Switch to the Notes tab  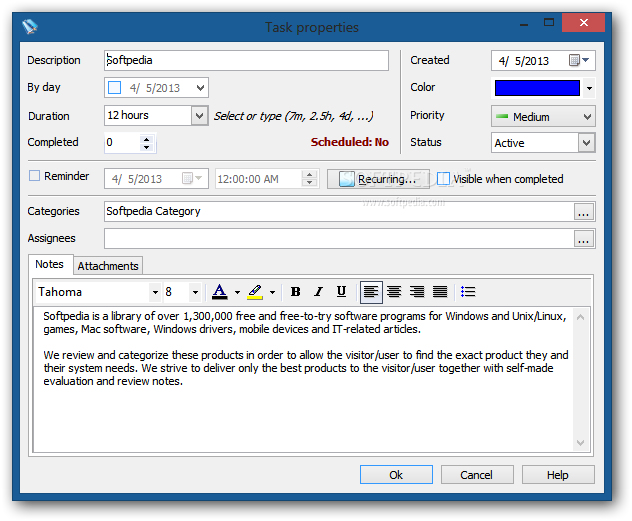pyautogui.click(x=50, y=264)
